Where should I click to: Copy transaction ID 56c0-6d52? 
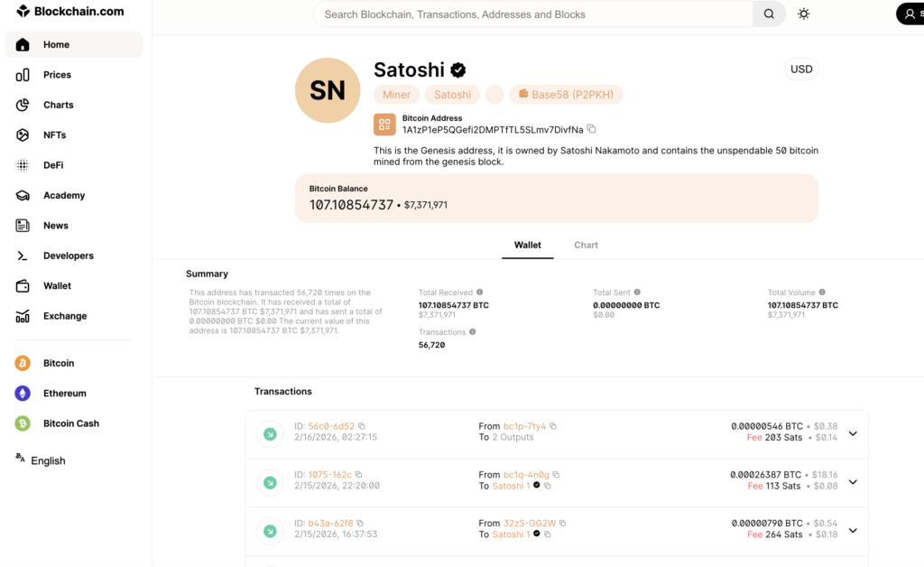pyautogui.click(x=362, y=426)
